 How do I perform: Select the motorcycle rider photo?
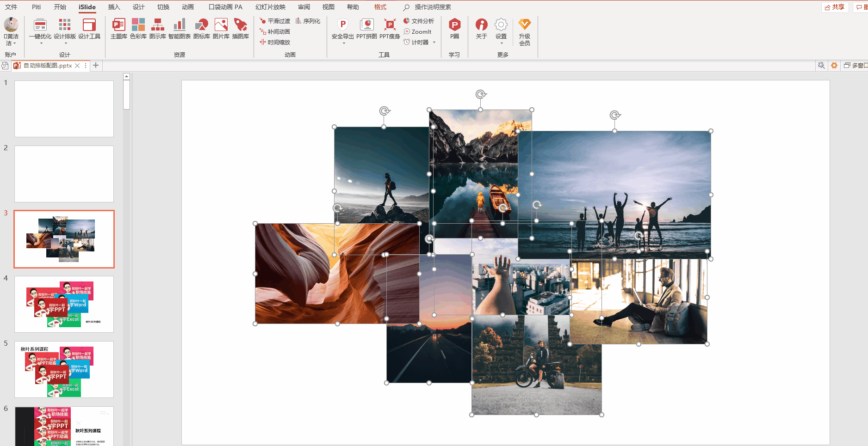pos(537,365)
